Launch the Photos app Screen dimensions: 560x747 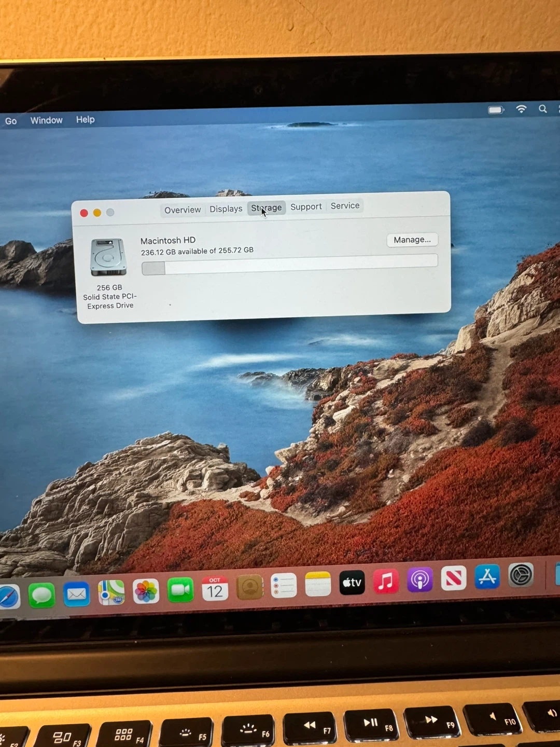point(146,591)
